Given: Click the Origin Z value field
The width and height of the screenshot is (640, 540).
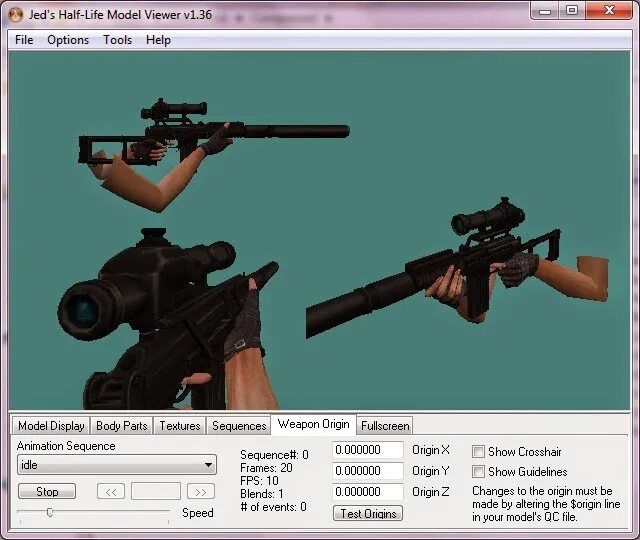Looking at the screenshot, I should tap(368, 492).
